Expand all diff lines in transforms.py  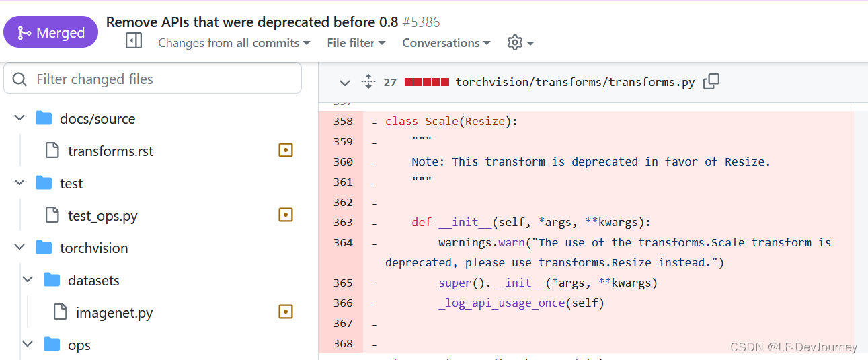[368, 82]
